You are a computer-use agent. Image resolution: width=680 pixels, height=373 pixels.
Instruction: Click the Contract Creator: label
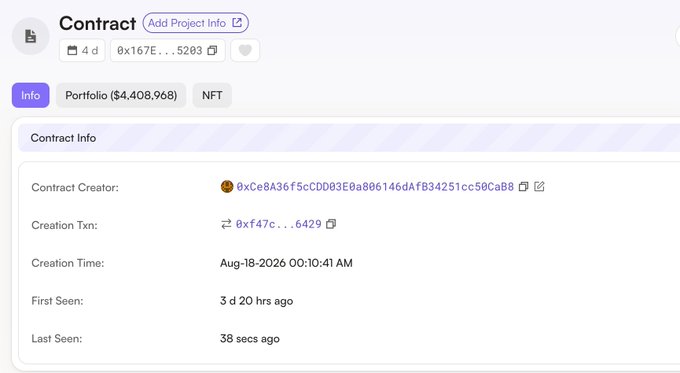coord(75,187)
